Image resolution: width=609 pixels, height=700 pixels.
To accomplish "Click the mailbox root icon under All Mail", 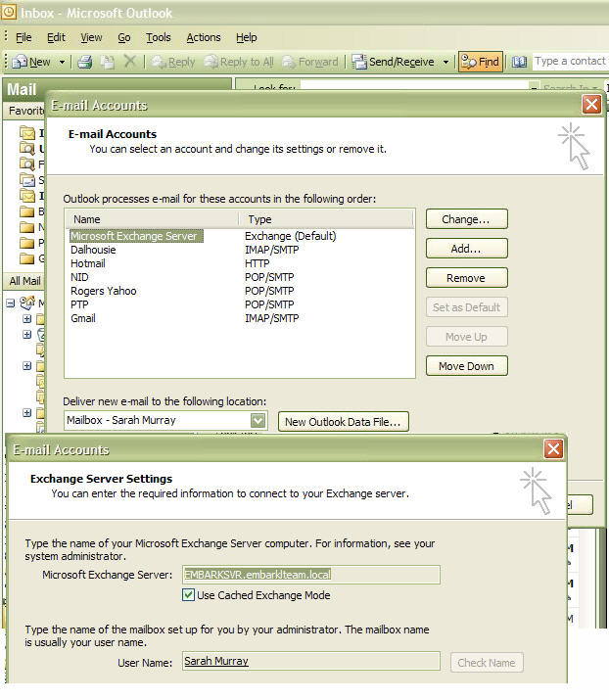I will pos(27,303).
